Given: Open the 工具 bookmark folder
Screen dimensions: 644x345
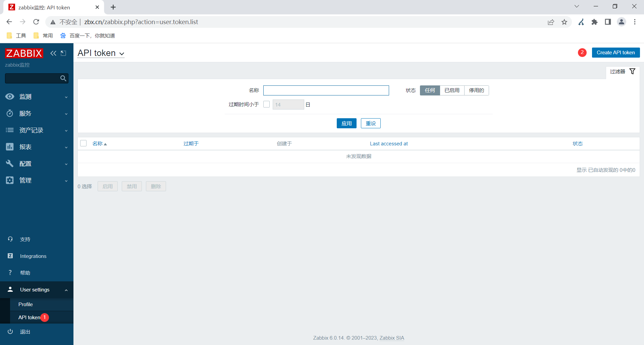Looking at the screenshot, I should pos(16,36).
